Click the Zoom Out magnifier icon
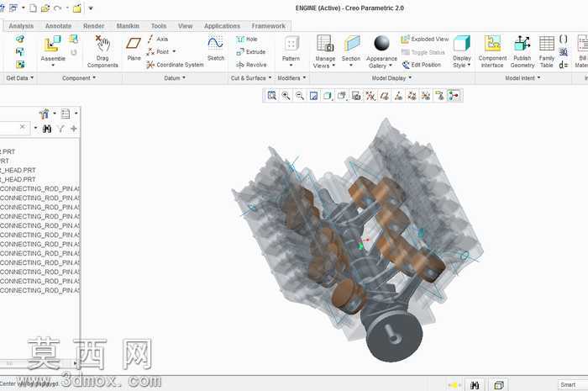Screen dimensions: 588x391 click(300, 96)
